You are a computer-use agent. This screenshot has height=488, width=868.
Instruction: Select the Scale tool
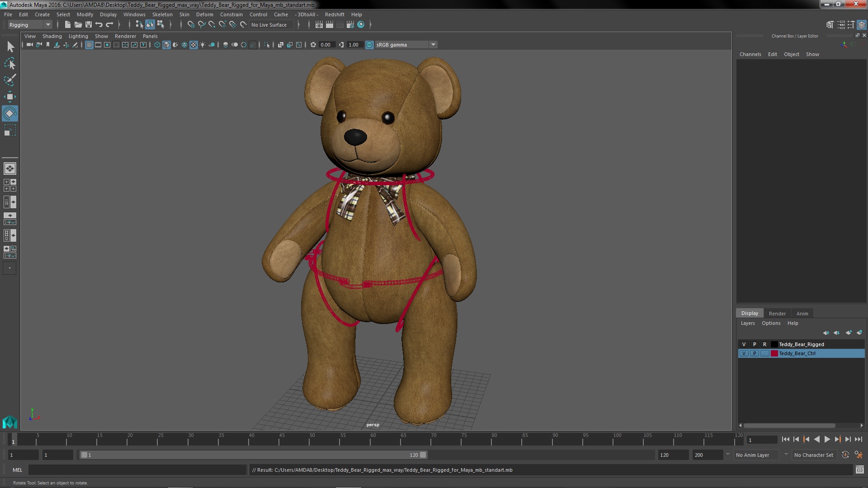[x=9, y=131]
